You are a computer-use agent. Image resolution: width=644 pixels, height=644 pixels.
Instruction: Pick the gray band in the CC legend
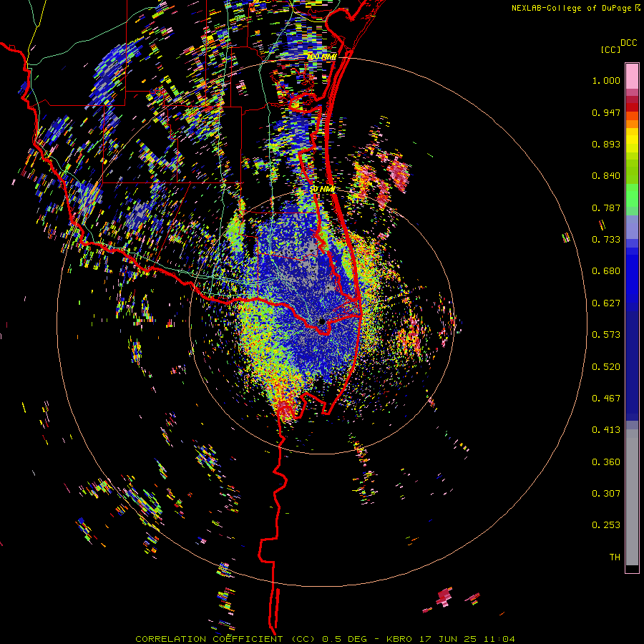632,497
